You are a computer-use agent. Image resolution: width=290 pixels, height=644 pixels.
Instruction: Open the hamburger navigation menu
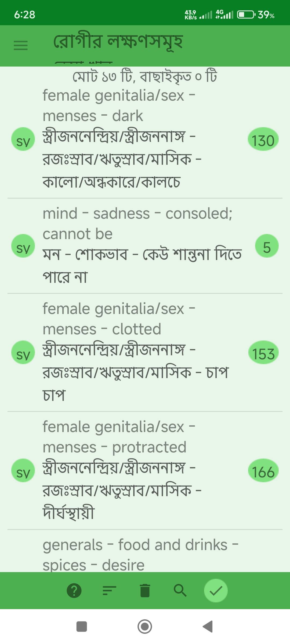point(21,45)
